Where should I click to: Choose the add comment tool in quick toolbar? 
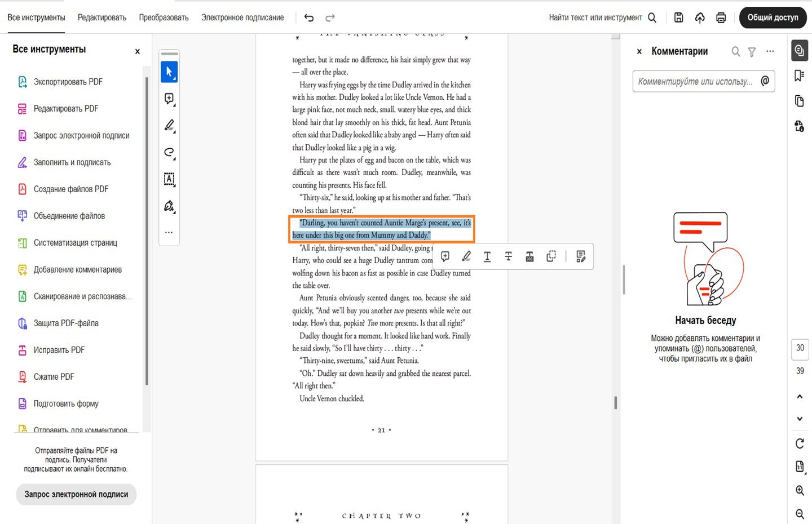[x=169, y=99]
